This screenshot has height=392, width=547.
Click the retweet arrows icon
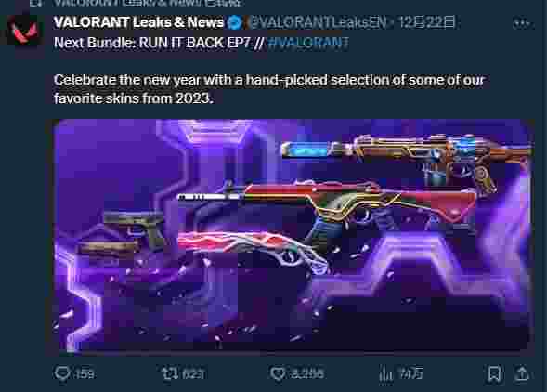click(170, 373)
